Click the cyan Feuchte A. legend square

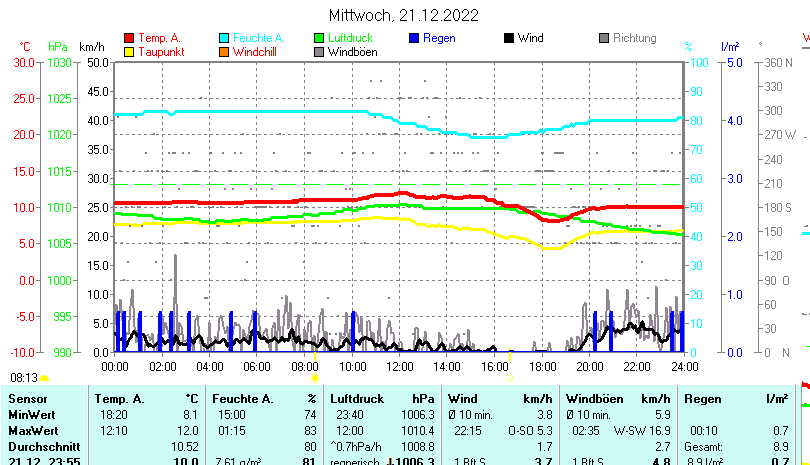pyautogui.click(x=224, y=38)
